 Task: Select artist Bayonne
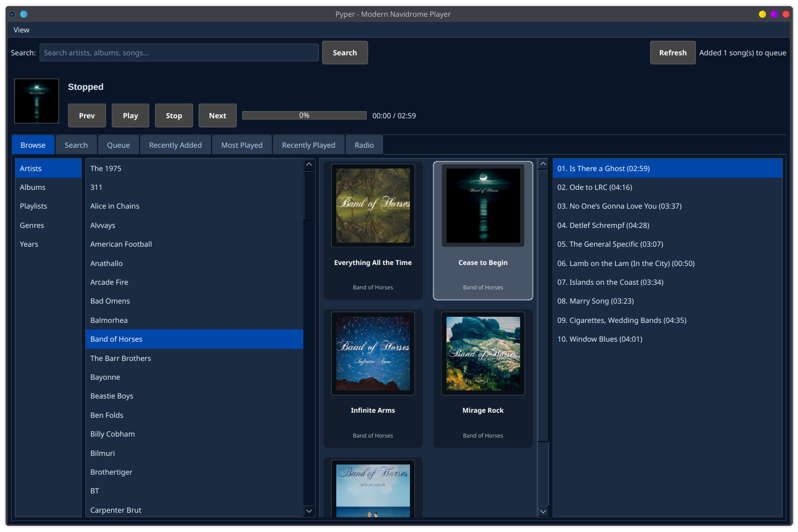pos(195,377)
